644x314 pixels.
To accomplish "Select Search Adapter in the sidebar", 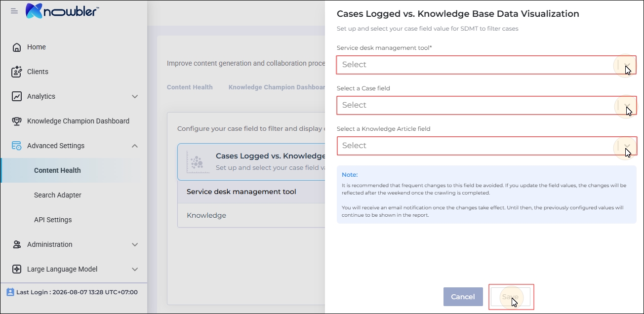I will [58, 195].
